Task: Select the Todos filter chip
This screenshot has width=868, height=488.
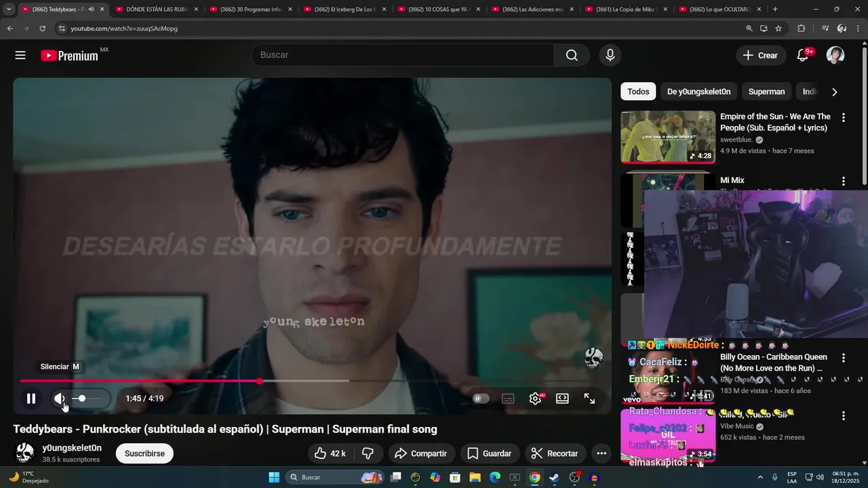Action: pyautogui.click(x=638, y=91)
